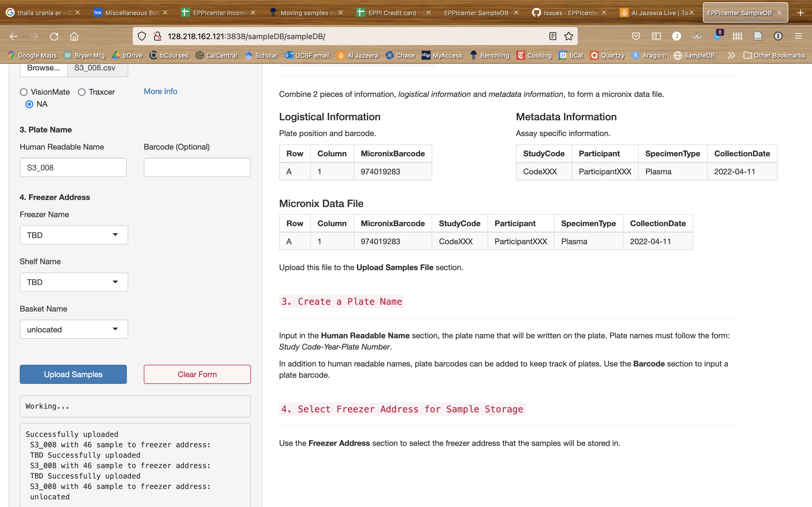Bookmark this page with the star
The height and width of the screenshot is (507, 812).
568,36
